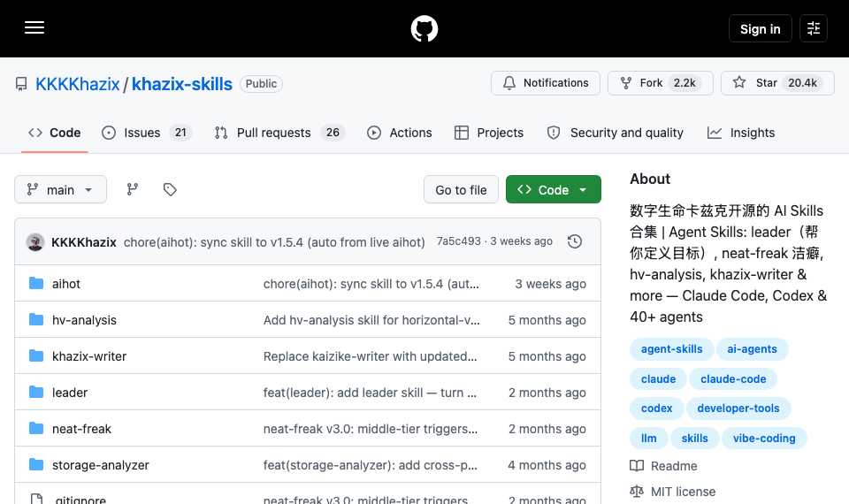Click the ai-agents topic tag
The height and width of the screenshot is (504, 849).
point(752,349)
